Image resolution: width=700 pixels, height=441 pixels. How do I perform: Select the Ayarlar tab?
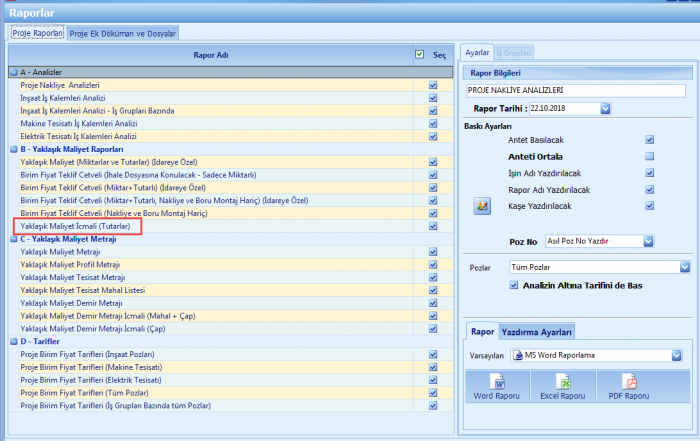[x=477, y=51]
